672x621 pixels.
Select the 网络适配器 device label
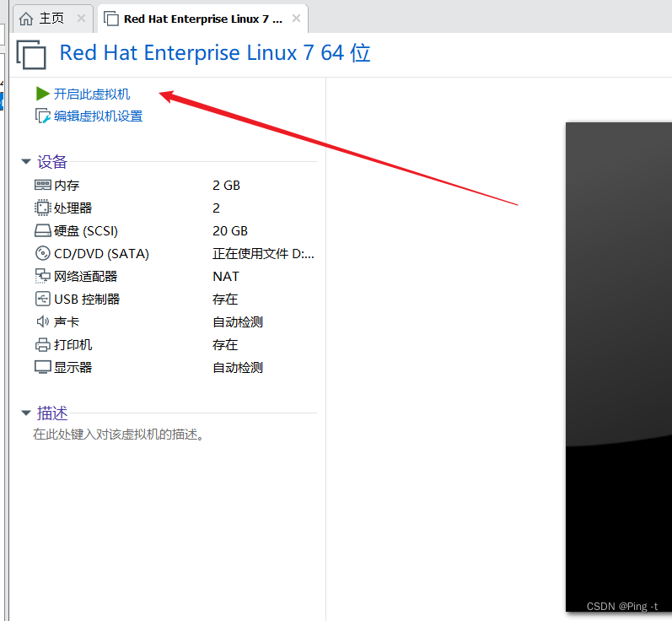[86, 277]
